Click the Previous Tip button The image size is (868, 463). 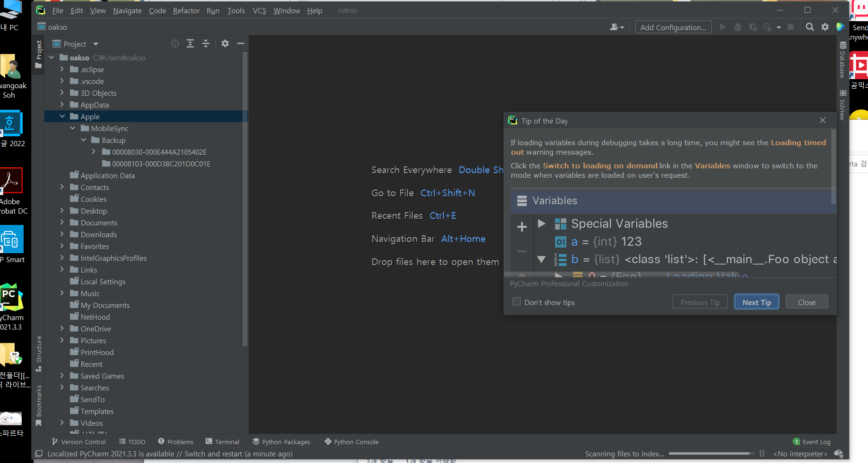click(x=700, y=302)
